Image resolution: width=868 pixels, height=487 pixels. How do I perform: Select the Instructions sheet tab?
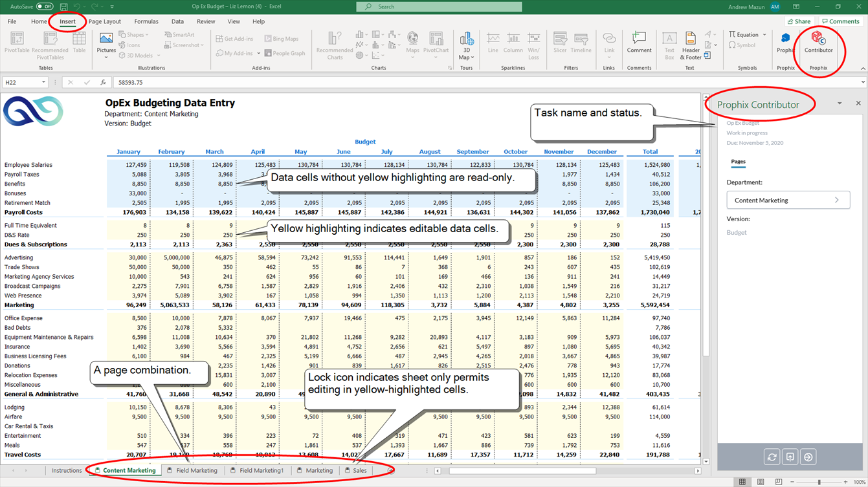coord(67,470)
